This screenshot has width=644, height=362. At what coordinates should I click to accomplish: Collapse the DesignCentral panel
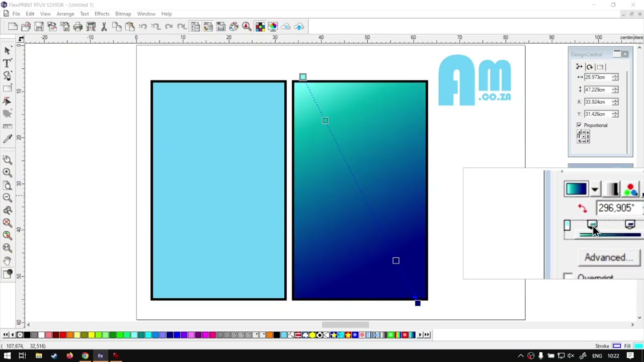click(x=617, y=54)
